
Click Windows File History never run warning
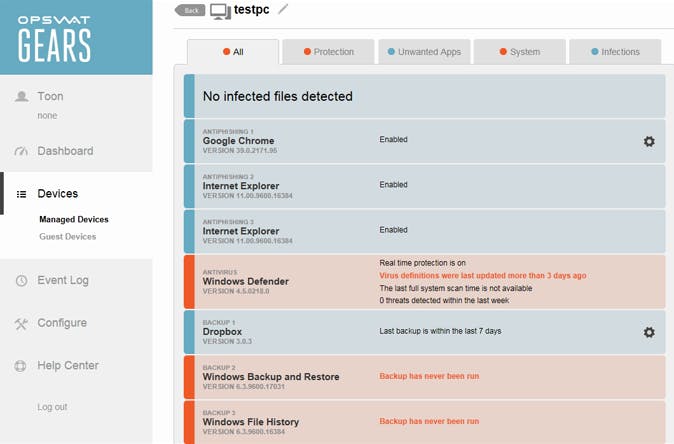(x=429, y=421)
